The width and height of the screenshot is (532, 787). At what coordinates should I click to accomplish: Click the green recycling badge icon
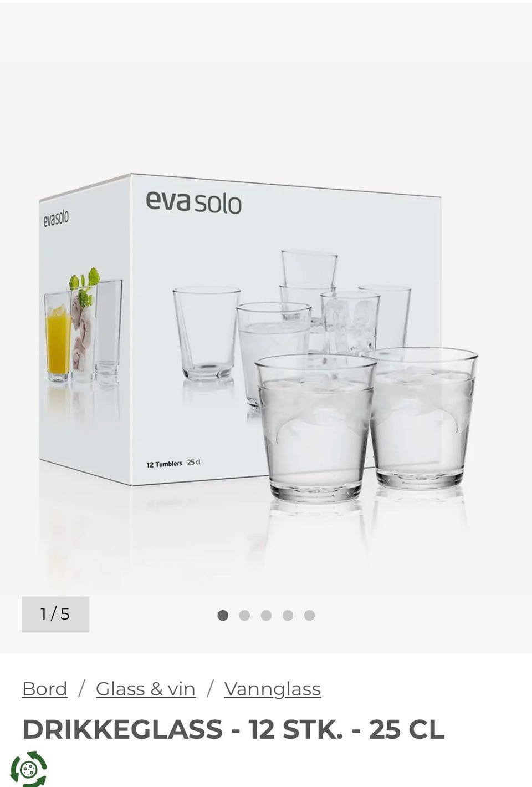28,769
